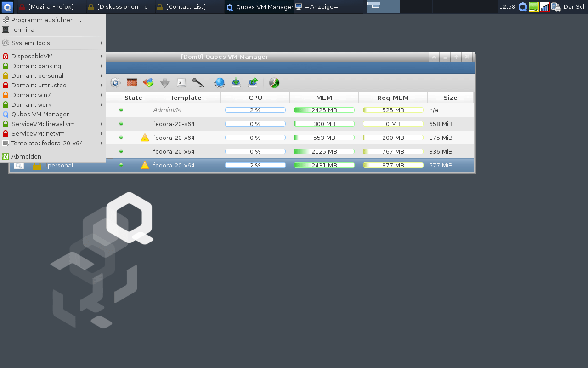The image size is (588, 368).
Task: Click the blue export arrow toolbar icon
Action: pyautogui.click(x=253, y=83)
